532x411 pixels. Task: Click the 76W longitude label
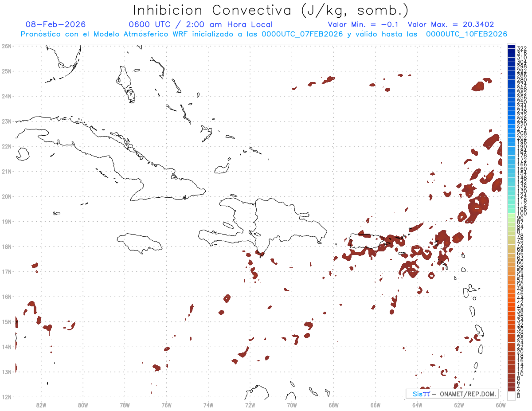166,405
